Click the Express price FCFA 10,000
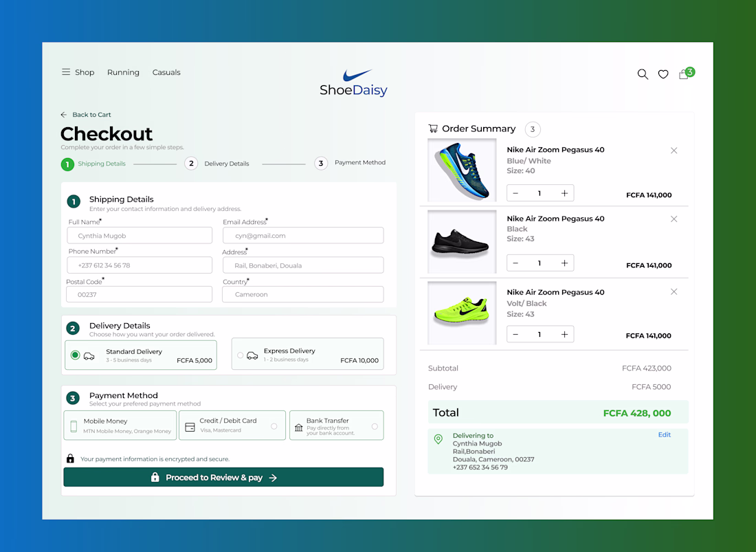756x552 pixels. (x=359, y=361)
